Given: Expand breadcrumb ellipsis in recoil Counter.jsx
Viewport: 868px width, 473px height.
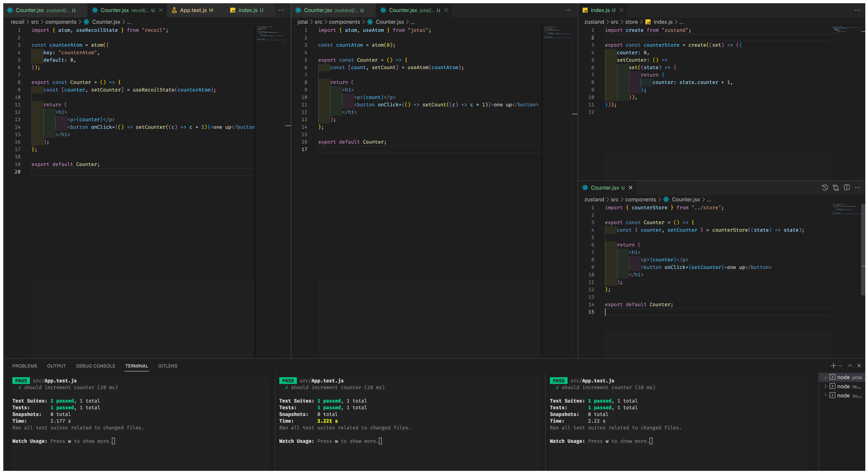Looking at the screenshot, I should tap(129, 22).
